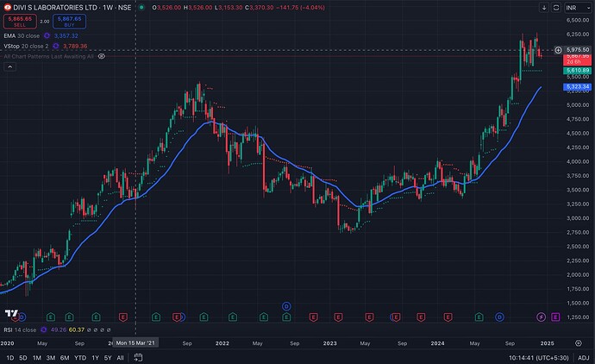Select the All Chart Patterns Last Awaiting All legend

[x=48, y=56]
